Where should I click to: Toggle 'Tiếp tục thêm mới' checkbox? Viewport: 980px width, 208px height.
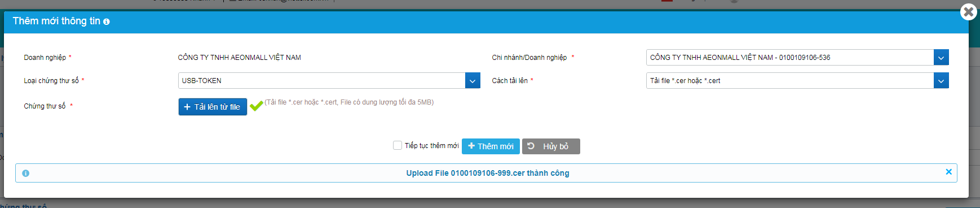click(x=398, y=145)
